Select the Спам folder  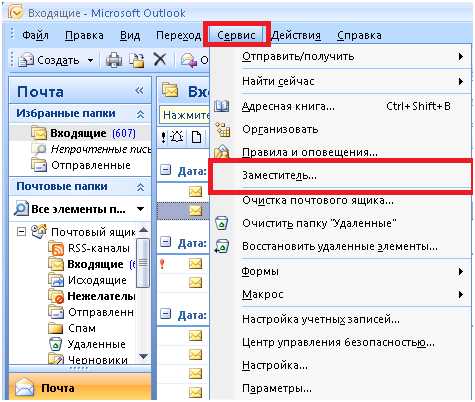pyautogui.click(x=72, y=328)
